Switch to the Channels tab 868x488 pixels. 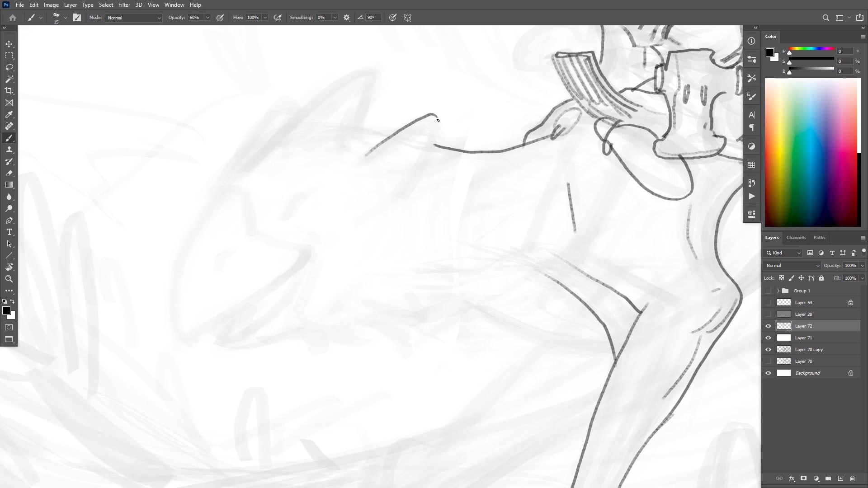pos(796,237)
